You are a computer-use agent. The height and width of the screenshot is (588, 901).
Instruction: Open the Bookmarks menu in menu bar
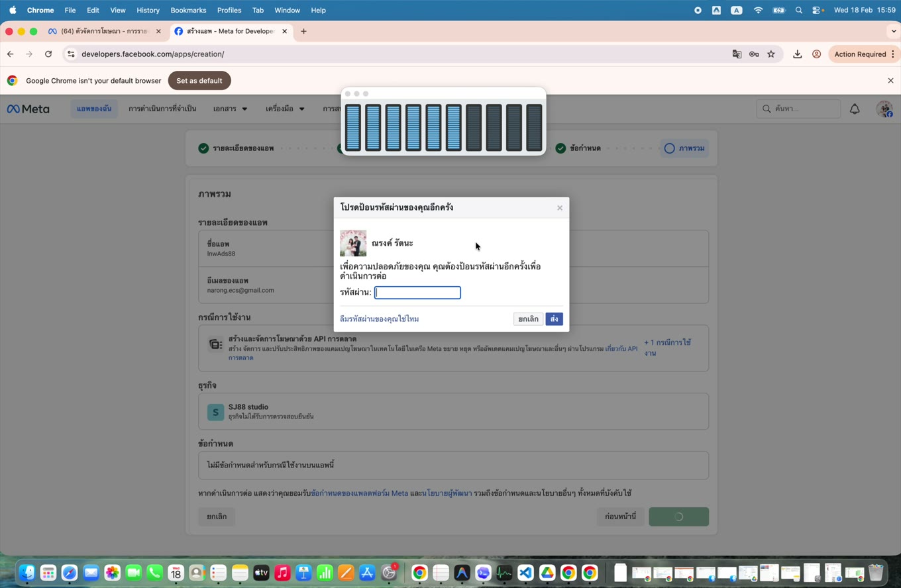pyautogui.click(x=188, y=10)
